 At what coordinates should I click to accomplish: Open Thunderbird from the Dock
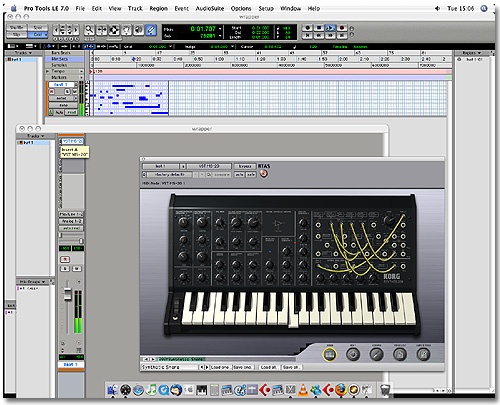pos(176,390)
